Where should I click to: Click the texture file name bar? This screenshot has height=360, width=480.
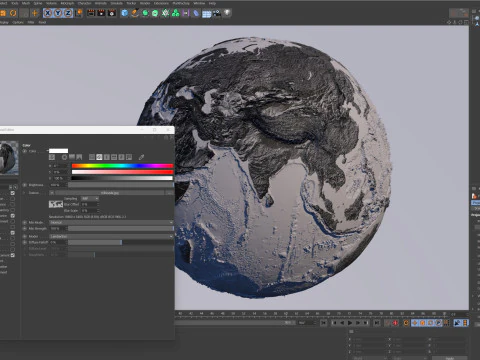110,193
